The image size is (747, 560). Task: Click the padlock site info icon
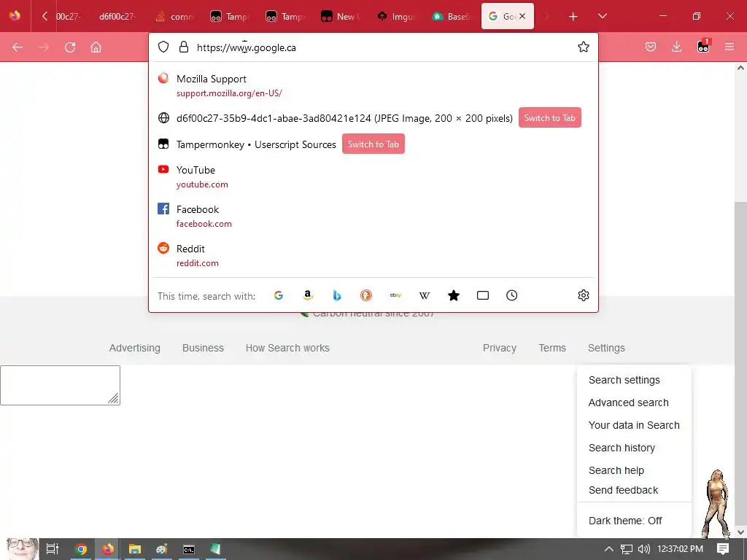coord(183,47)
